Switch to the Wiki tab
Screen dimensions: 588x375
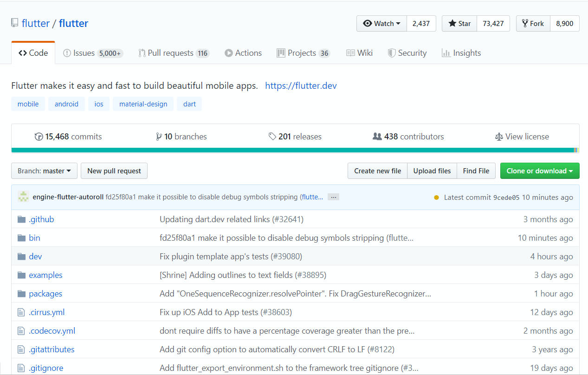(360, 53)
